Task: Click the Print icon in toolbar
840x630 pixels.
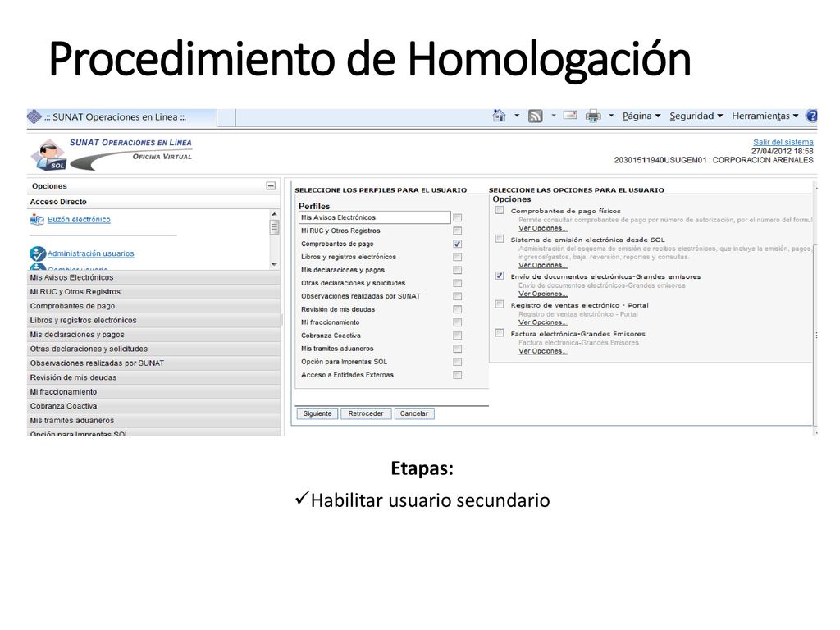Action: 593,116
